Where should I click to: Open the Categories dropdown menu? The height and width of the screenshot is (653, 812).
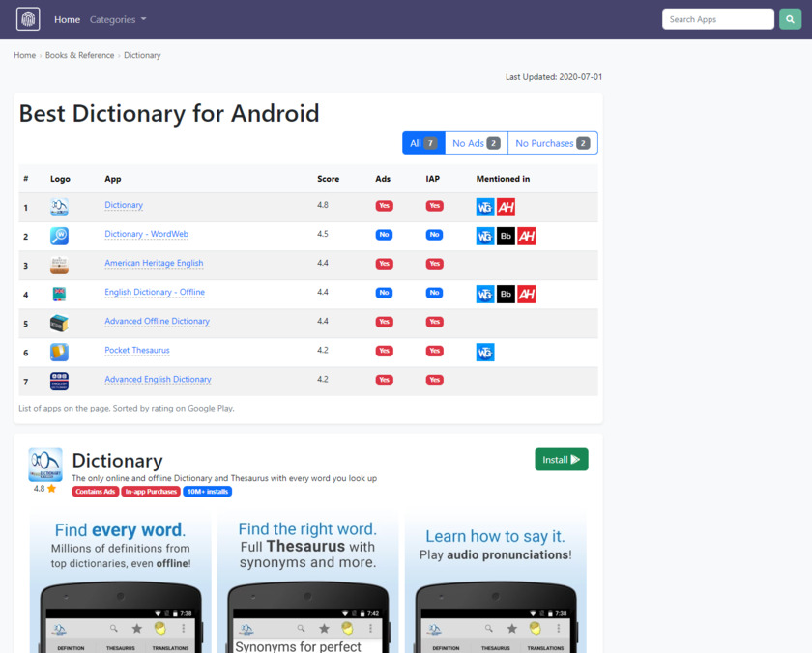point(118,19)
